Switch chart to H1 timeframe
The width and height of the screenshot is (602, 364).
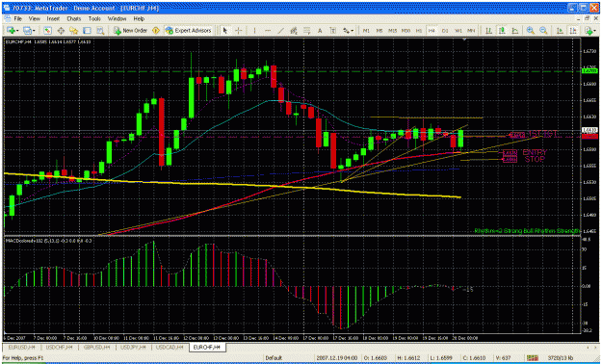coord(419,31)
